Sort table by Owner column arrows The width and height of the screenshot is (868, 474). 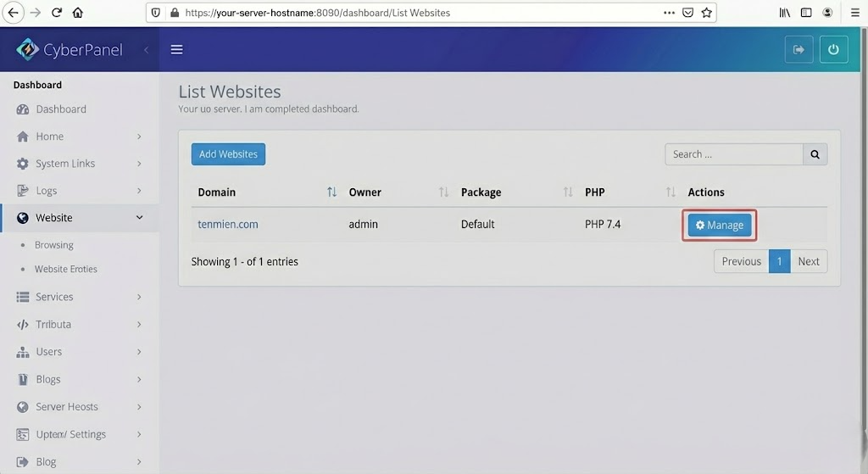click(443, 192)
